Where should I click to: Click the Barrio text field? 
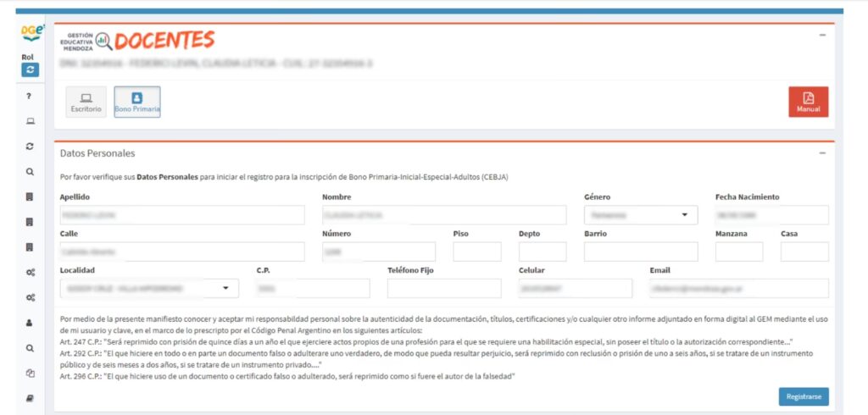pyautogui.click(x=641, y=252)
